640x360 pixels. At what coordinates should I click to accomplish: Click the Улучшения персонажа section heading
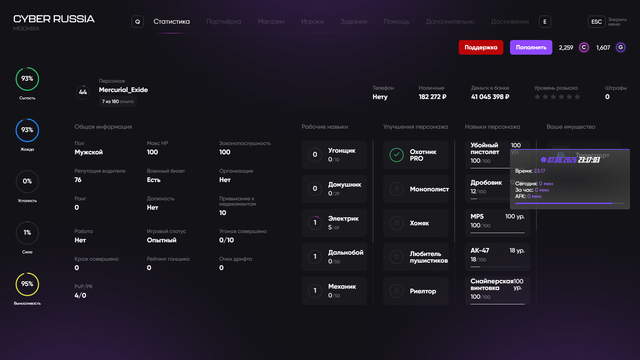[x=416, y=127]
